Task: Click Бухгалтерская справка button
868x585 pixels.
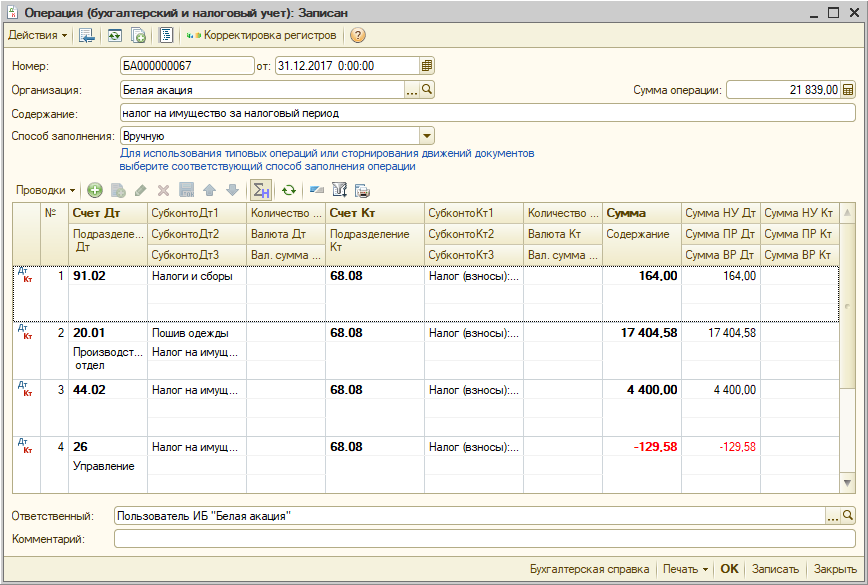Action: [x=590, y=570]
